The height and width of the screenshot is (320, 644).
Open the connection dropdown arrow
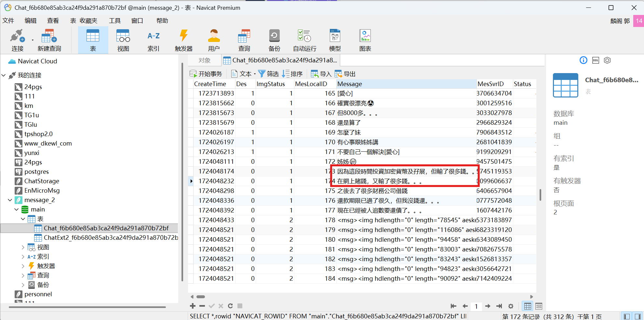click(33, 40)
